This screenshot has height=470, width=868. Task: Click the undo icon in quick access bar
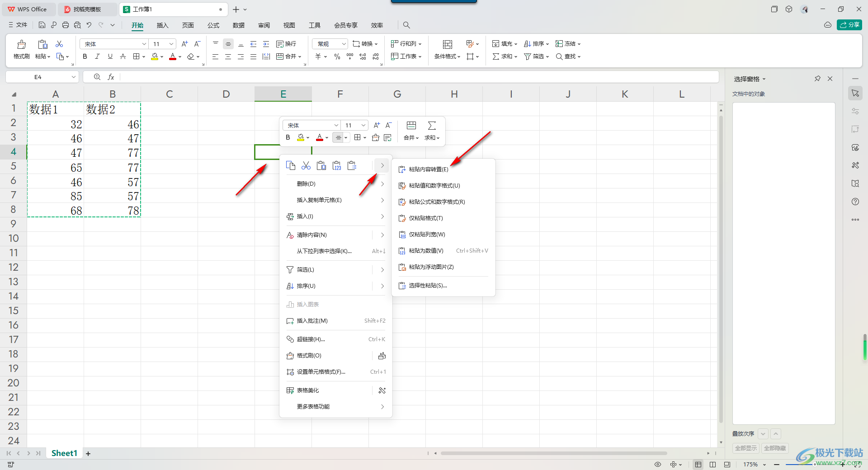[x=89, y=25]
